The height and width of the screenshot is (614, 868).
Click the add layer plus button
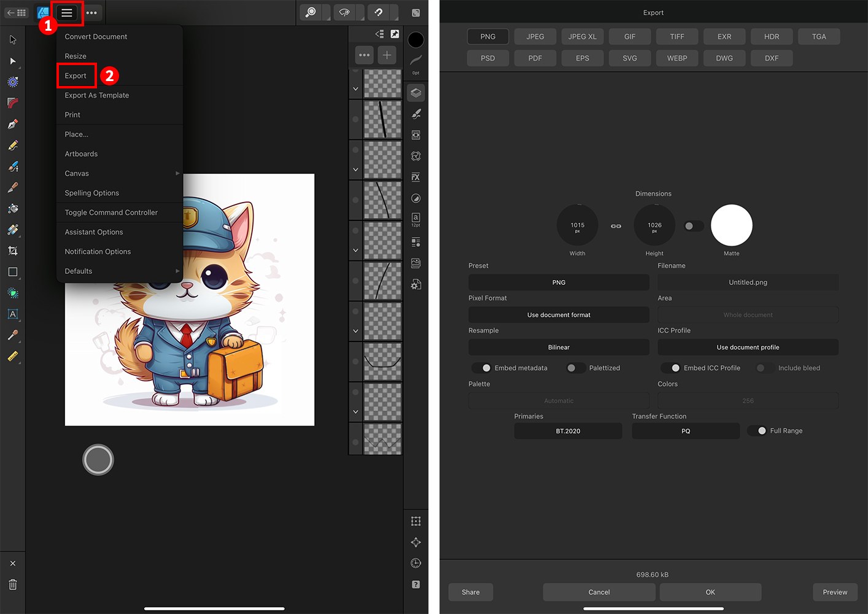click(x=387, y=55)
